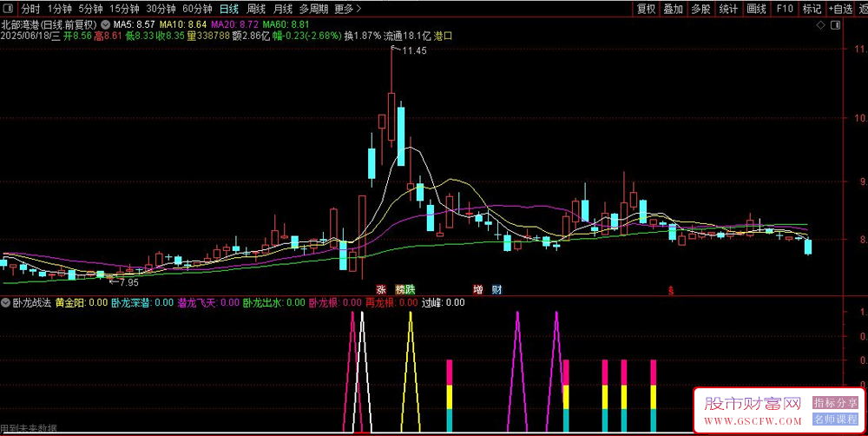The width and height of the screenshot is (868, 436).
Task: Select the 60分钟 period tab
Action: coord(198,9)
